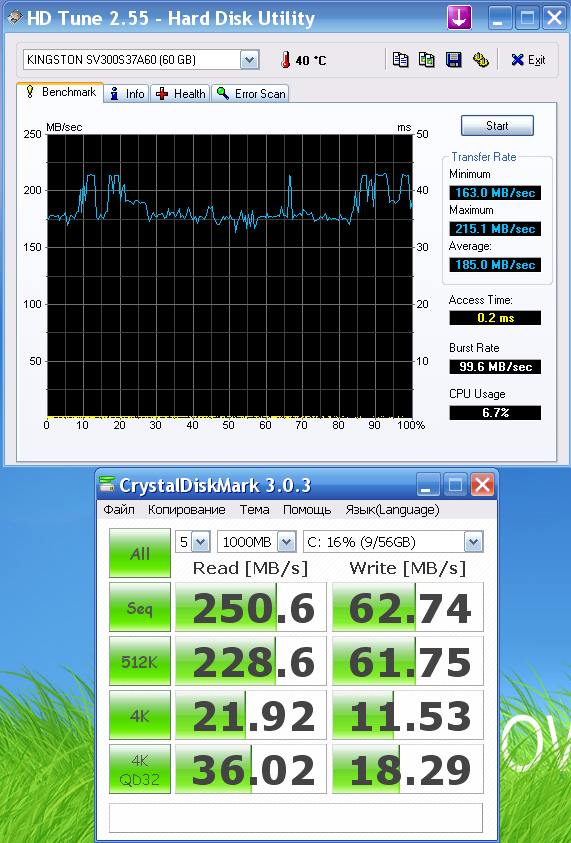Screen dimensions: 571x843
Task: Click the CrystalDiskMark title bar icon
Action: (x=107, y=485)
